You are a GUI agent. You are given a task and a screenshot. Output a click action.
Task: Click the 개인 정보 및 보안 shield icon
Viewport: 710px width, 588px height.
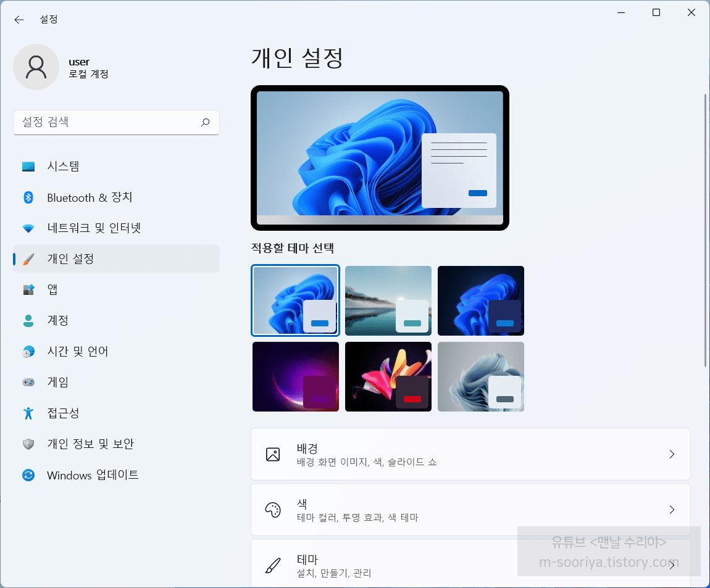click(28, 444)
